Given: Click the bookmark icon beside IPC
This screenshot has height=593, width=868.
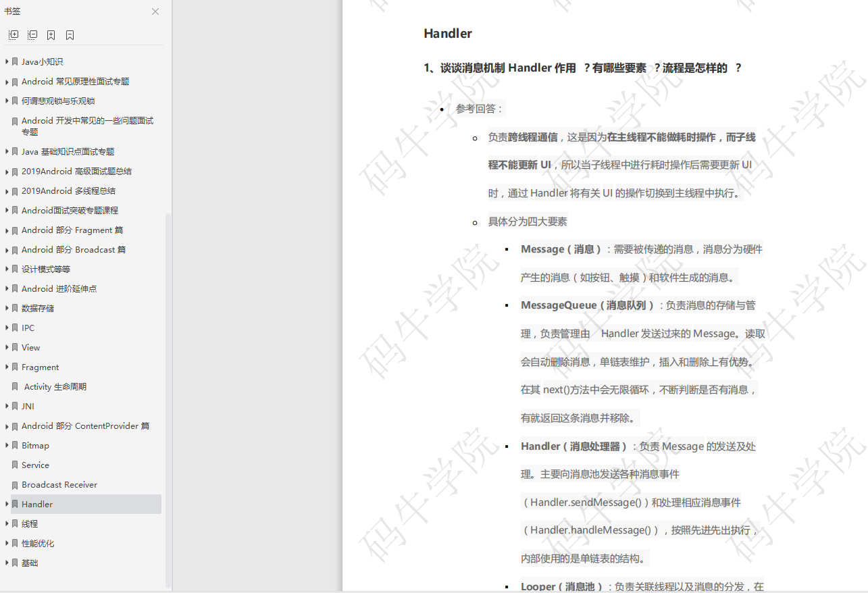Looking at the screenshot, I should coord(15,328).
